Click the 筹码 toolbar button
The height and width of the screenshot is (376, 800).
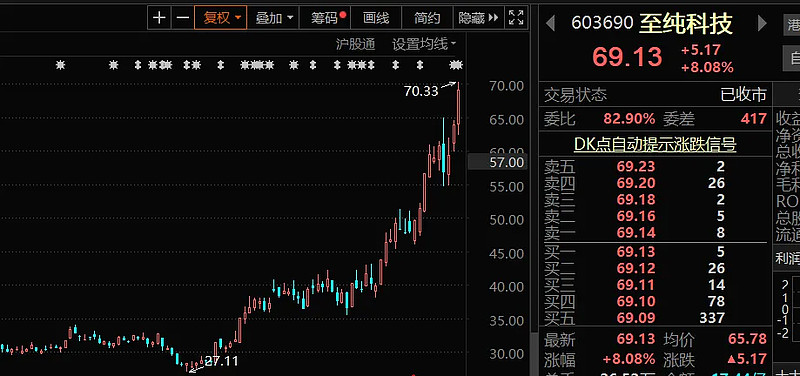point(325,18)
